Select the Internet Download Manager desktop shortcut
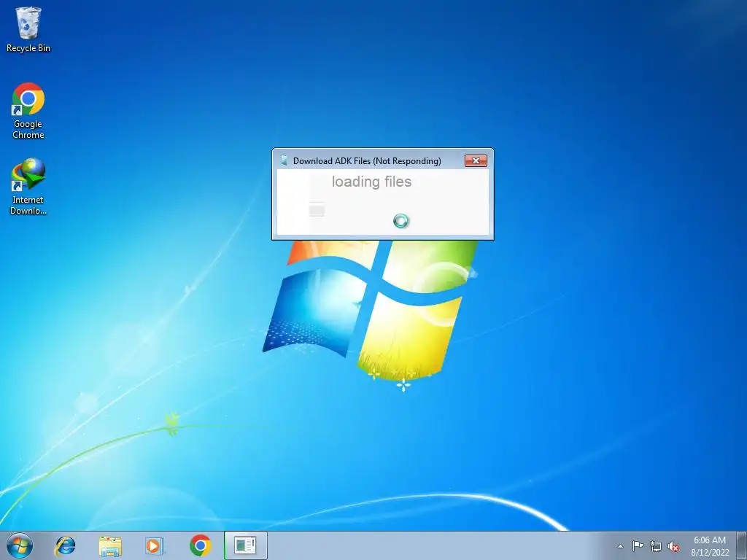747x560 pixels. pyautogui.click(x=28, y=186)
